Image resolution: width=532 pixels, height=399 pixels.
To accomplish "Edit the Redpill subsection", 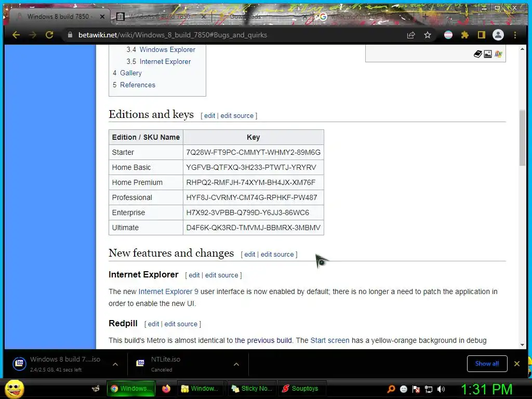I will pyautogui.click(x=153, y=324).
